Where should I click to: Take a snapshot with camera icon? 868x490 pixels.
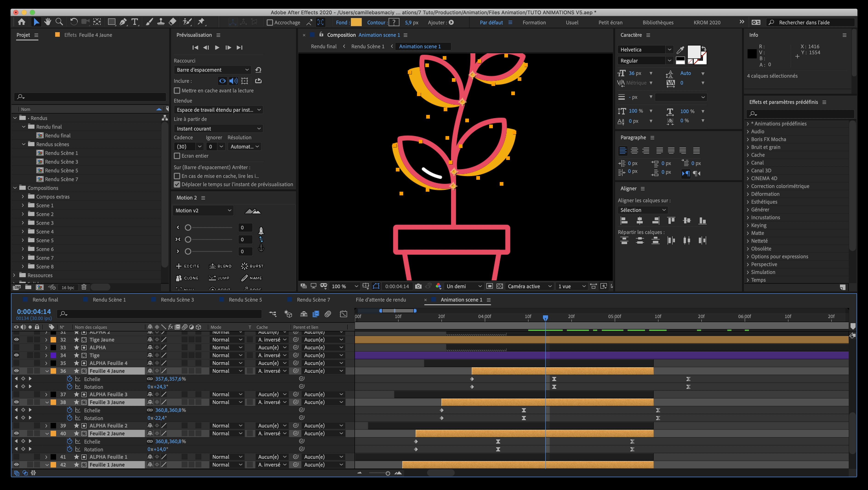[x=418, y=286]
